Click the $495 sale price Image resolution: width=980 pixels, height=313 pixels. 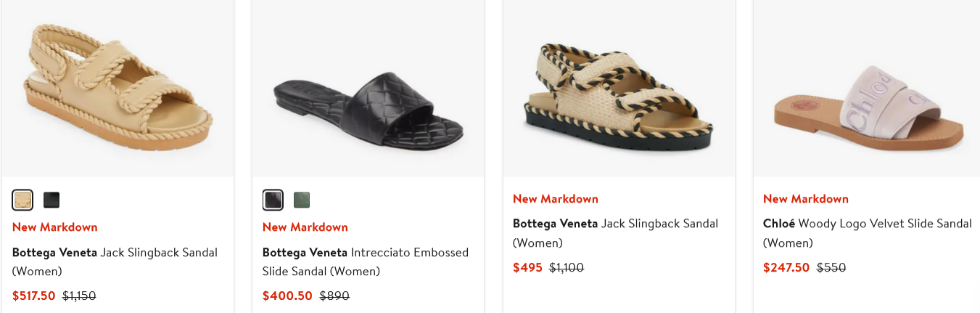pyautogui.click(x=527, y=268)
